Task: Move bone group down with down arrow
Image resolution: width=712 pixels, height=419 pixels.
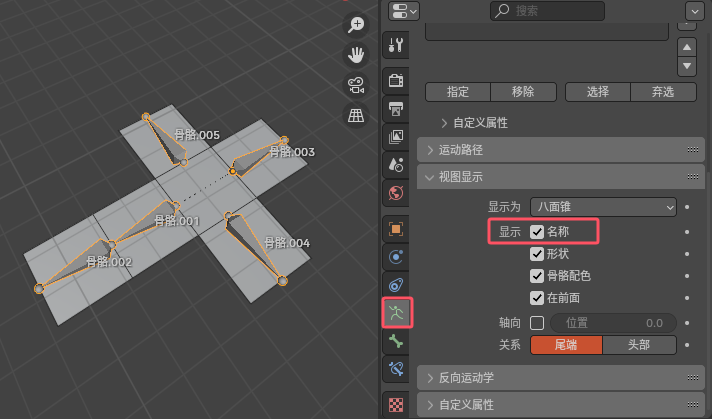Action: [687, 66]
